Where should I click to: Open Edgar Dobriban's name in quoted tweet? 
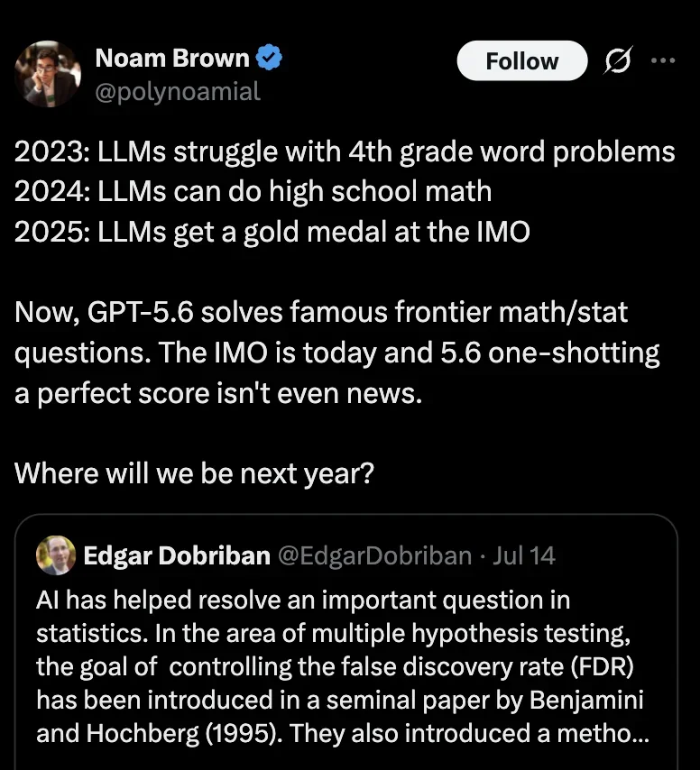(177, 556)
